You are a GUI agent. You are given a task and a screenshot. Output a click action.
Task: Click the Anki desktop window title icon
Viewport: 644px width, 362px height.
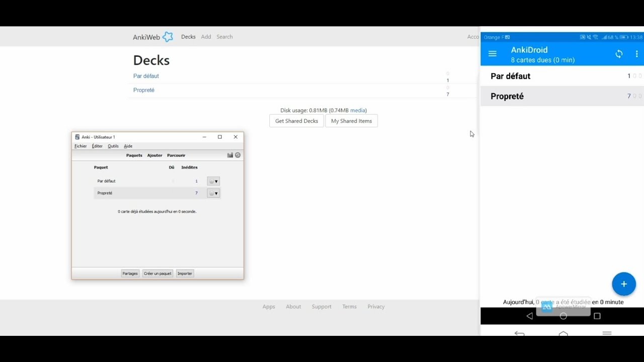pos(77,137)
